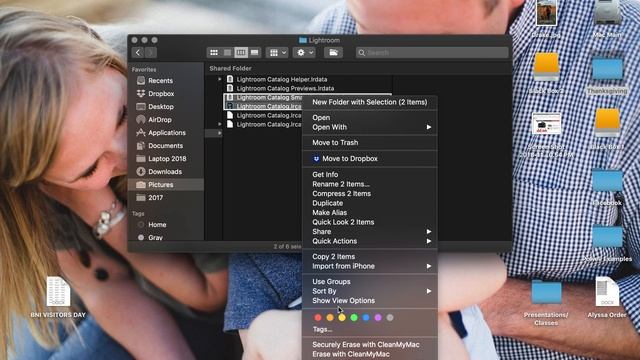Switch Finder to list view

227,53
